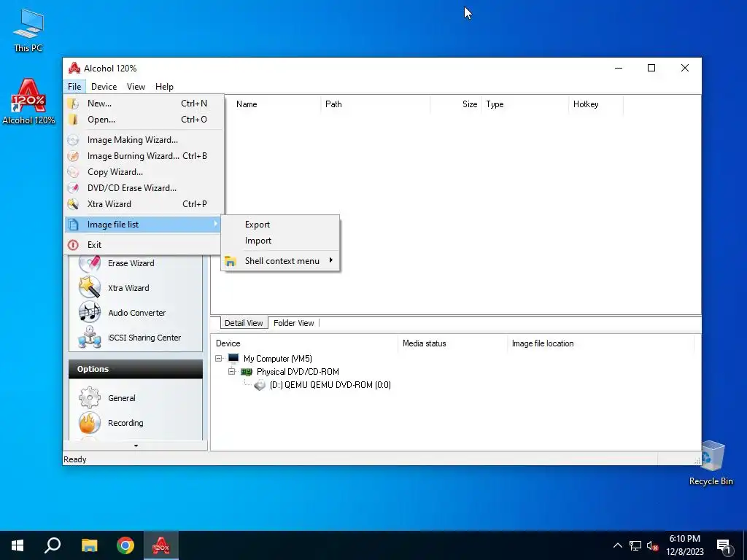Click the Shell context menu folder icon
Viewport: 747px width, 560px height.
point(231,261)
